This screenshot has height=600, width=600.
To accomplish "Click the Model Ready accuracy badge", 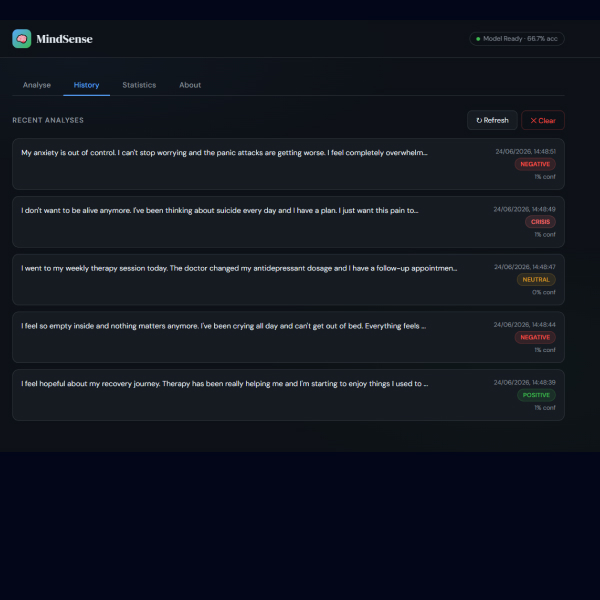I will click(x=517, y=39).
